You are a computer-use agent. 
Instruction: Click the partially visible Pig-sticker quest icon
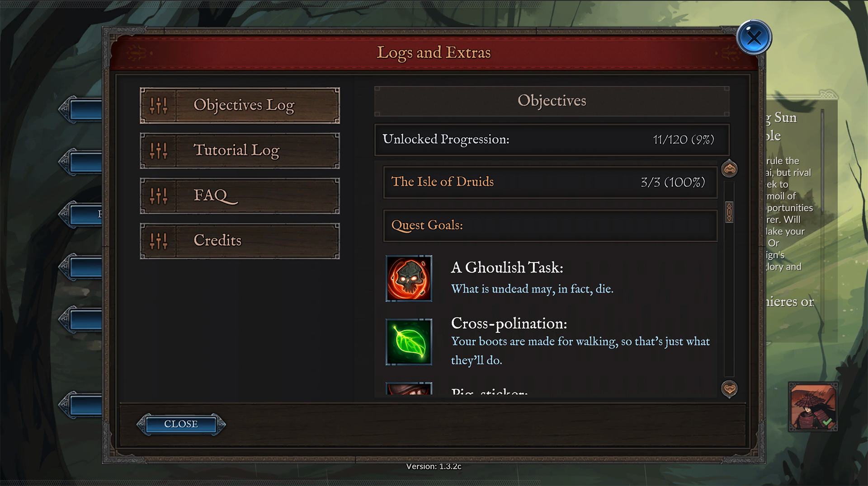point(409,388)
